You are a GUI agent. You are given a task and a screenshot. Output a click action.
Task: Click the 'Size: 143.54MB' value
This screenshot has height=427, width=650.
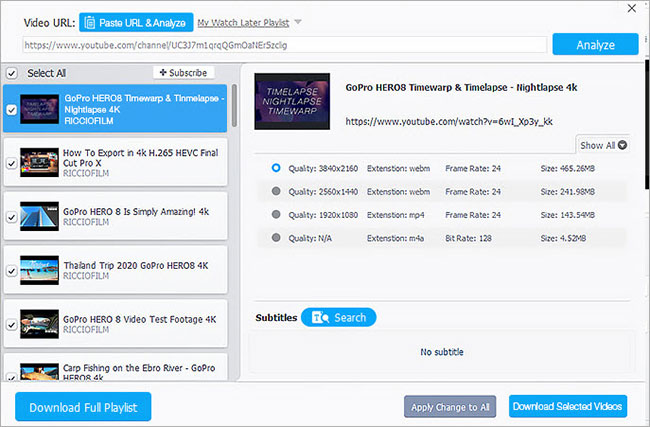click(x=568, y=215)
